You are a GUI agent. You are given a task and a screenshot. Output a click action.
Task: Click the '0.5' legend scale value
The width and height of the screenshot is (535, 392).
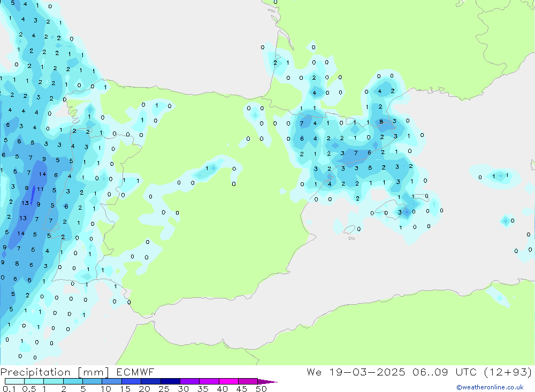coord(29,389)
